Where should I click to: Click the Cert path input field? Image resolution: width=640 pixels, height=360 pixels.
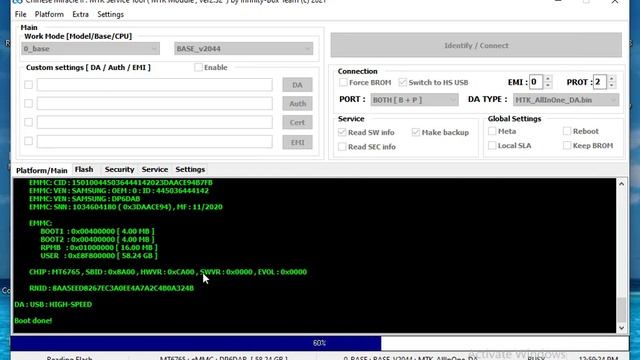[x=155, y=122]
